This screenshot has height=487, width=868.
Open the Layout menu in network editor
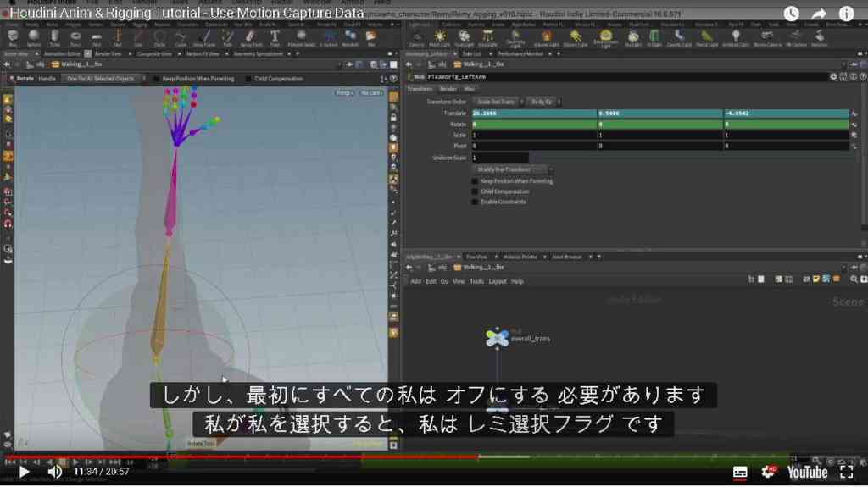tap(497, 282)
